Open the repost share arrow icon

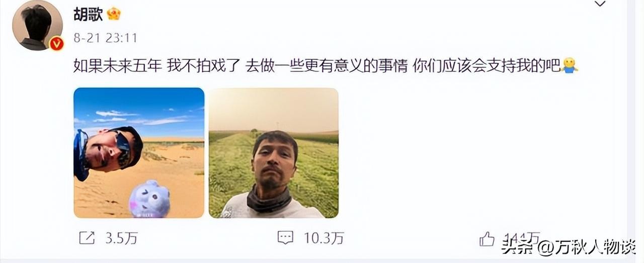(87, 238)
